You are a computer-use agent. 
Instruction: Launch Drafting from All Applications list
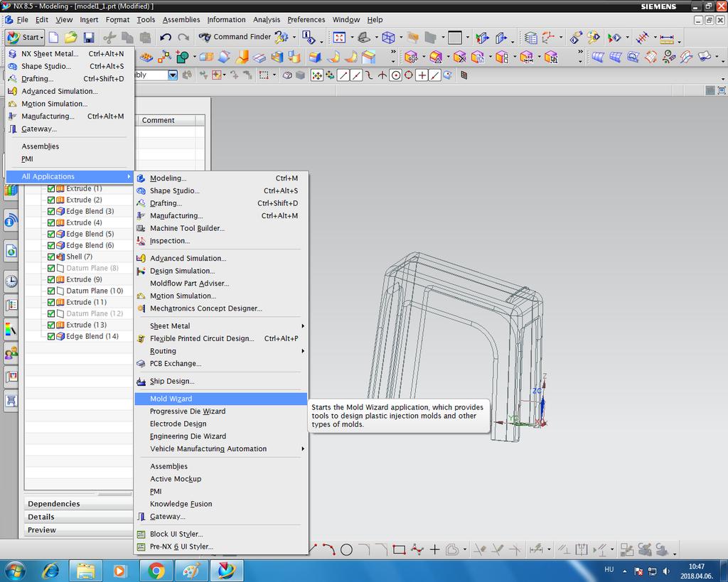click(x=221, y=203)
